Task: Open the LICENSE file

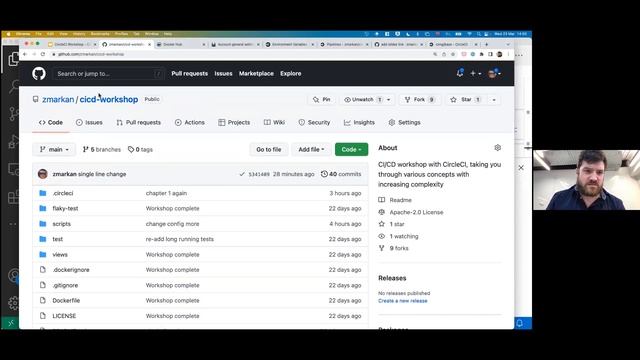Action: tap(64, 316)
